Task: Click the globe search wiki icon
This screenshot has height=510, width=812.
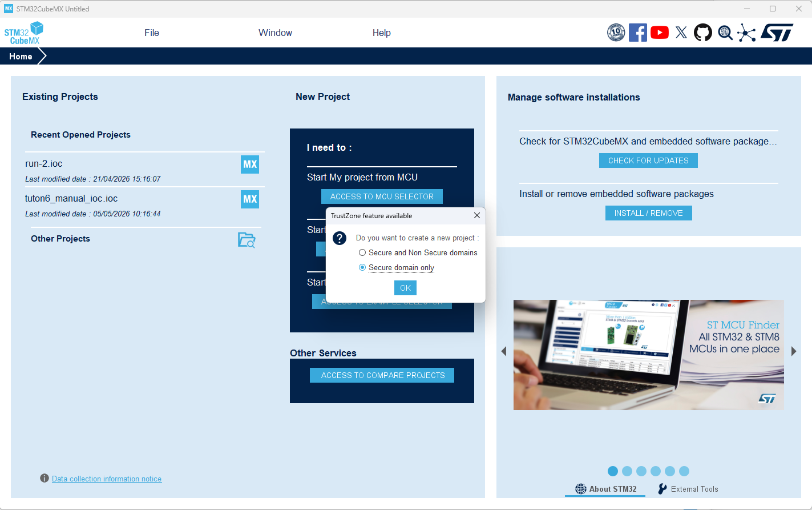Action: point(725,33)
